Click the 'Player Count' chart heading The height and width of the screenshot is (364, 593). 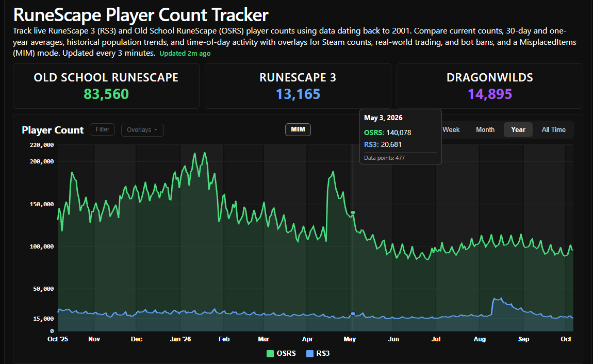coord(53,130)
